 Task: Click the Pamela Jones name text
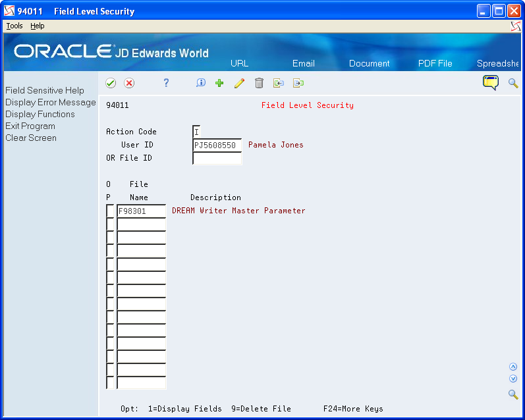pos(276,145)
